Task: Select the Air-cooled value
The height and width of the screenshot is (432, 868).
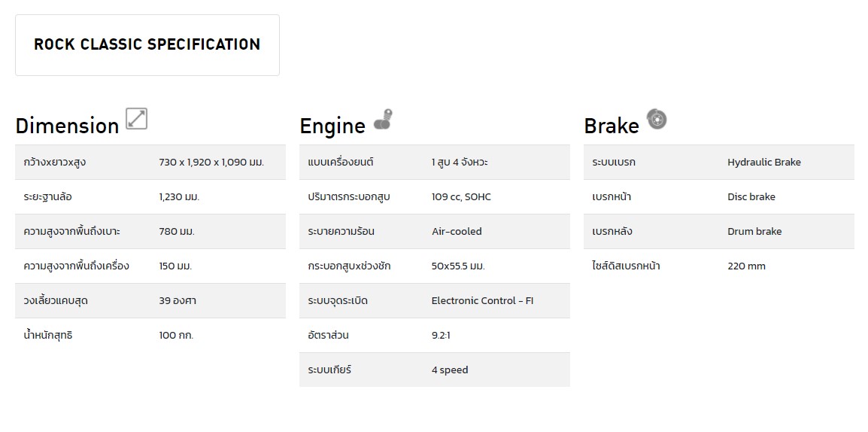Action: (x=457, y=231)
